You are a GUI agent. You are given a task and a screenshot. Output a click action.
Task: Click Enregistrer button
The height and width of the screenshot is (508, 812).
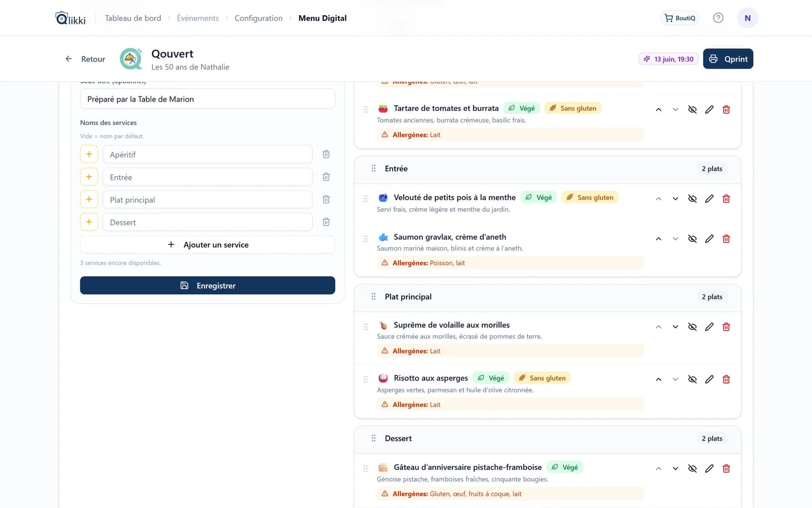pos(208,285)
